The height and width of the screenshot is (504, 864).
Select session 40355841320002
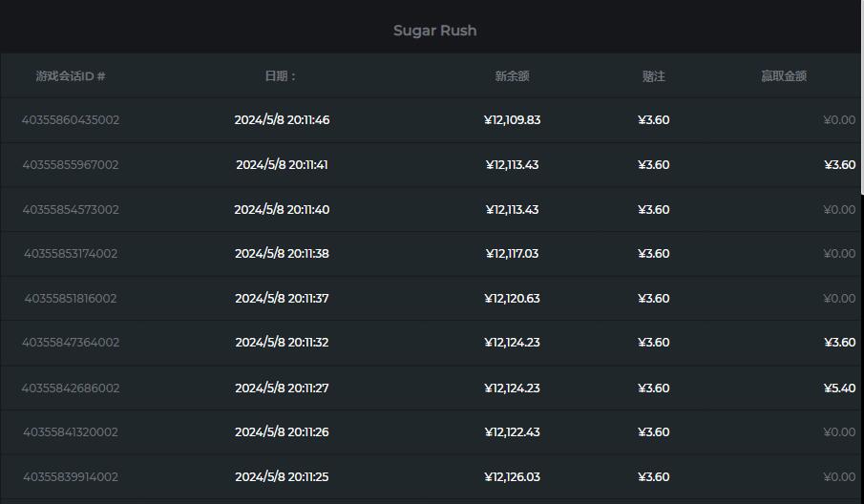pos(71,432)
